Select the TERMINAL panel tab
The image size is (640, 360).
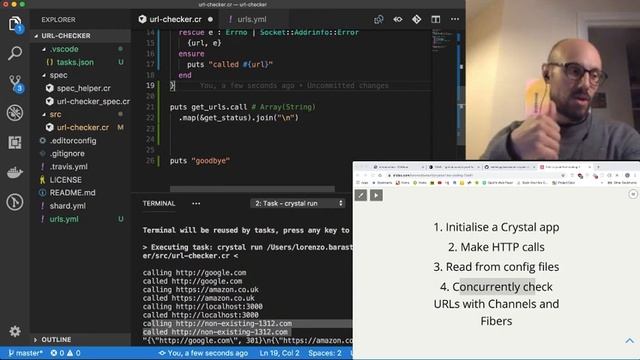click(x=159, y=203)
